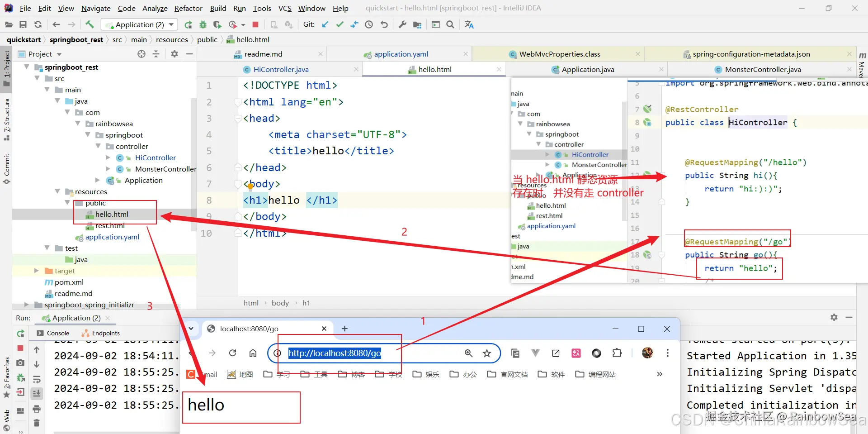Expand the springboot_spring_initializr module node

pyautogui.click(x=27, y=305)
